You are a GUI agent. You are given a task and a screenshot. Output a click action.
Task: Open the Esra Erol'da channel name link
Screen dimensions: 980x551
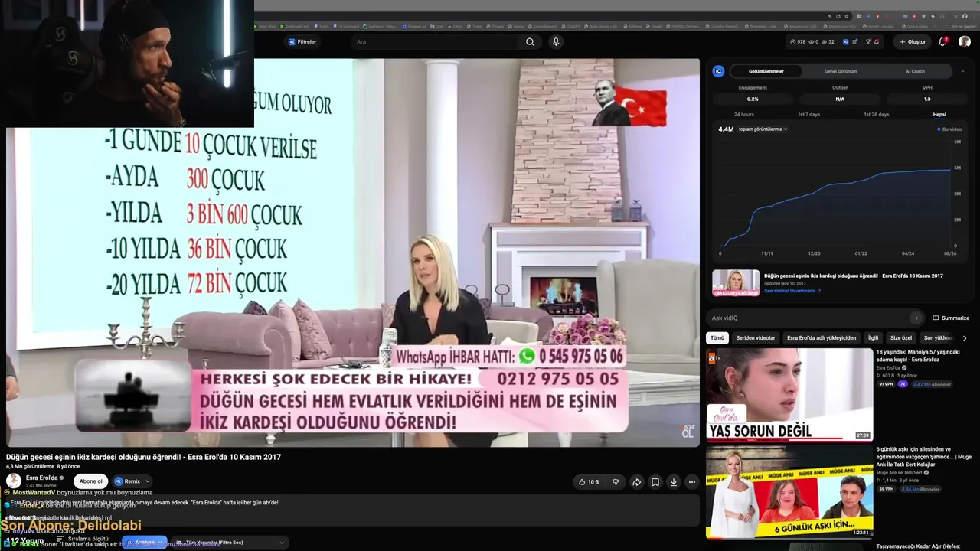[x=42, y=478]
